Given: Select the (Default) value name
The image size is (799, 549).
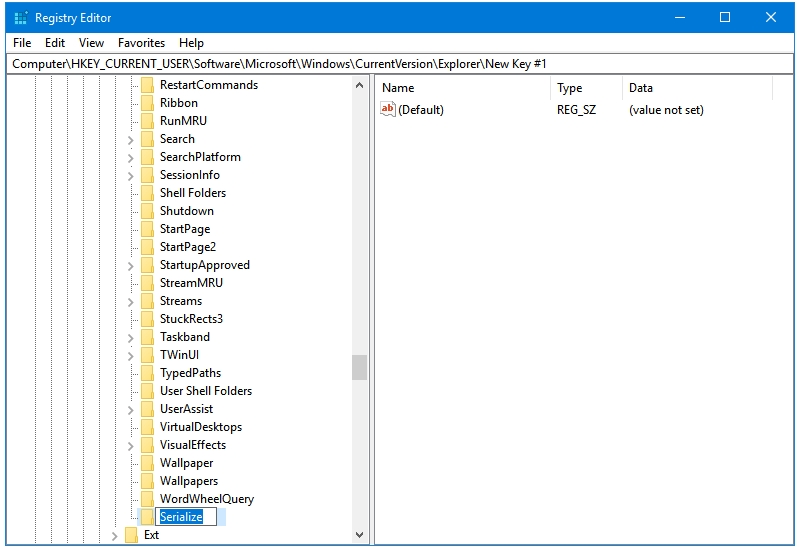Looking at the screenshot, I should tap(421, 110).
